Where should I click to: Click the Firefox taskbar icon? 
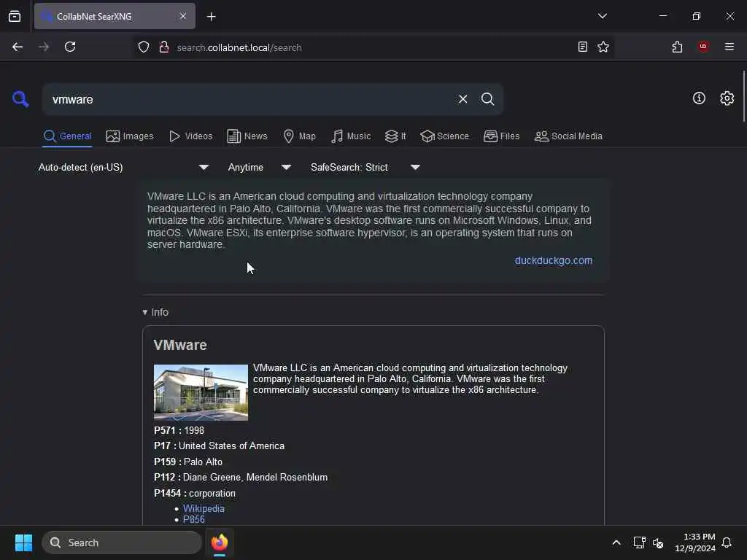pyautogui.click(x=219, y=542)
